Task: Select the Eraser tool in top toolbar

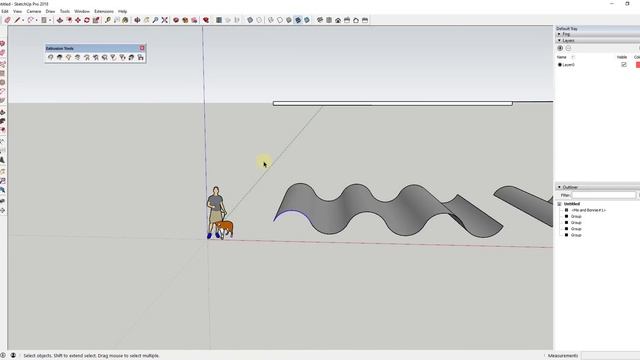Action: coord(7,20)
